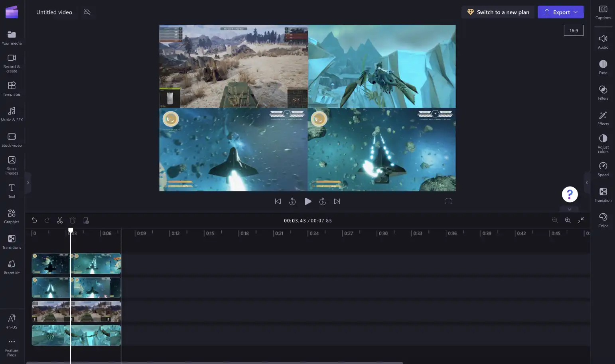Screen dimensions: 615x364
Task: Open Record & create tools
Action: 12,63
